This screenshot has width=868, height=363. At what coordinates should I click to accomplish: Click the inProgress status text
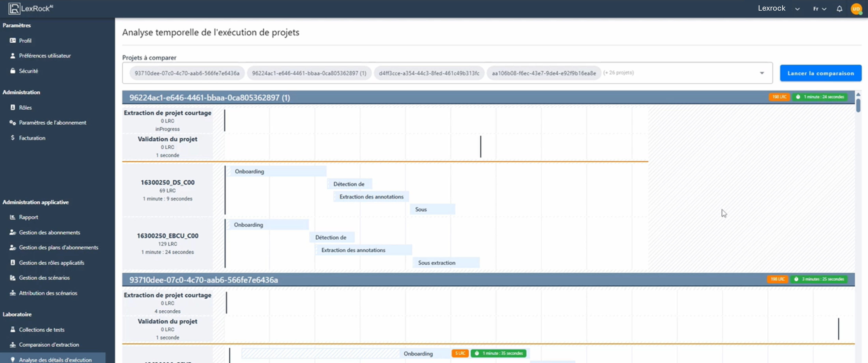(167, 129)
